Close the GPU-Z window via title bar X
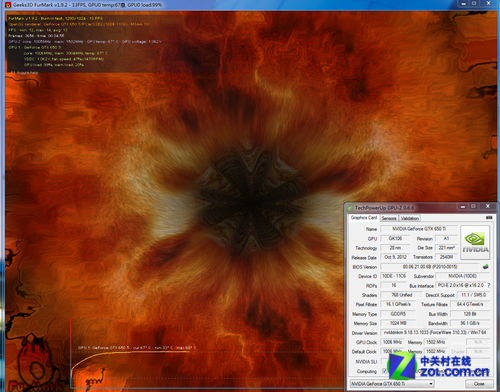Image resolution: width=500 pixels, height=392 pixels. pos(487,207)
